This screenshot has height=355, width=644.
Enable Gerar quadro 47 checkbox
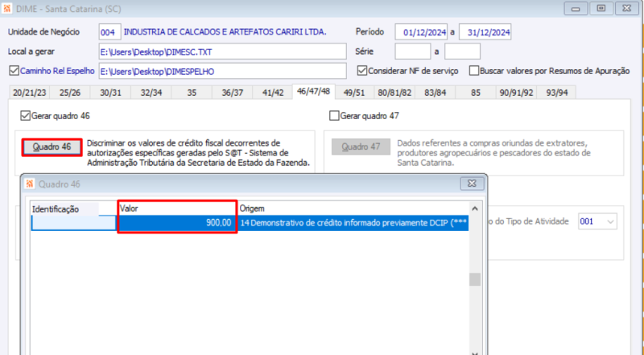click(x=334, y=116)
